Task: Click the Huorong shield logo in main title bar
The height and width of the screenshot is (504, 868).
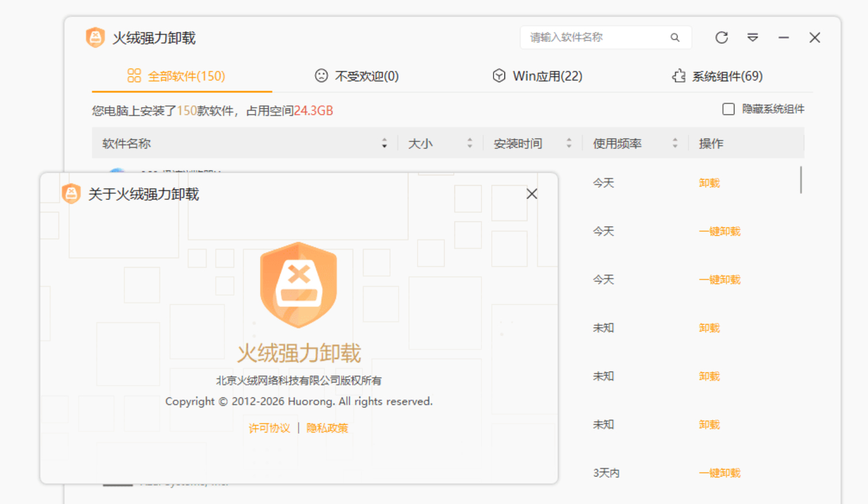Action: pyautogui.click(x=95, y=37)
